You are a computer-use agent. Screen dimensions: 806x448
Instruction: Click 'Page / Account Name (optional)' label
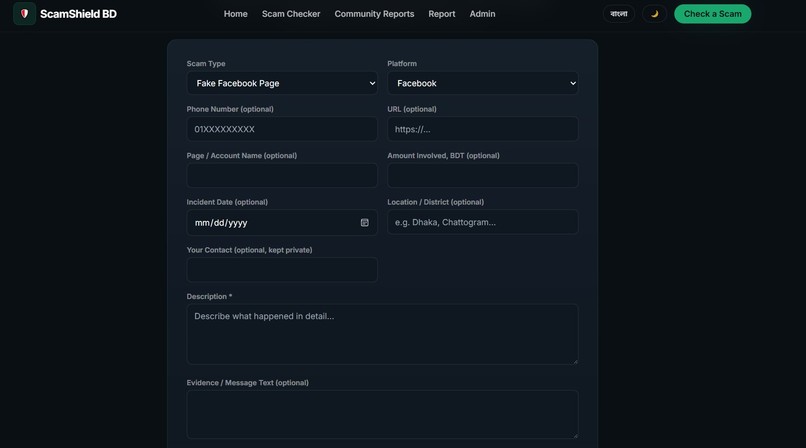click(x=242, y=156)
